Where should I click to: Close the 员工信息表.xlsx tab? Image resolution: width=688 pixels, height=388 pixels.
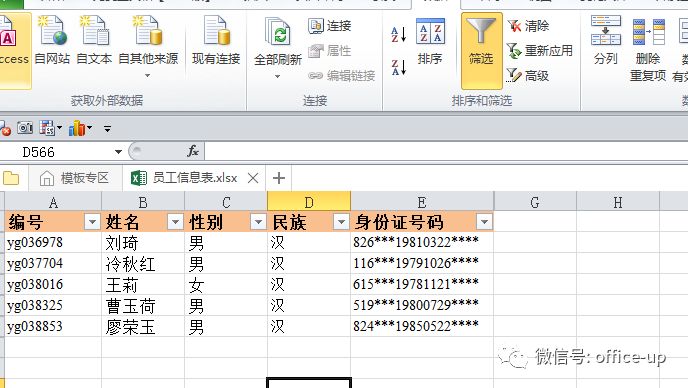pos(253,178)
